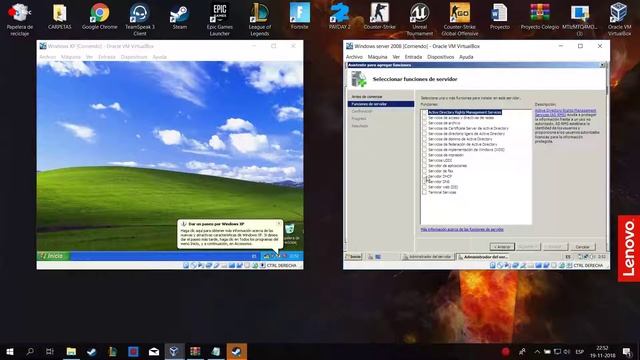This screenshot has width=640, height=360.
Task: Check Servidor DHCP role
Action: [424, 176]
